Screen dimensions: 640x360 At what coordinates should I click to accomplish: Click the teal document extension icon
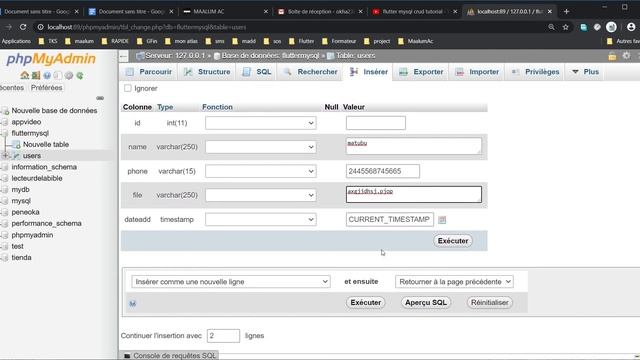click(583, 27)
